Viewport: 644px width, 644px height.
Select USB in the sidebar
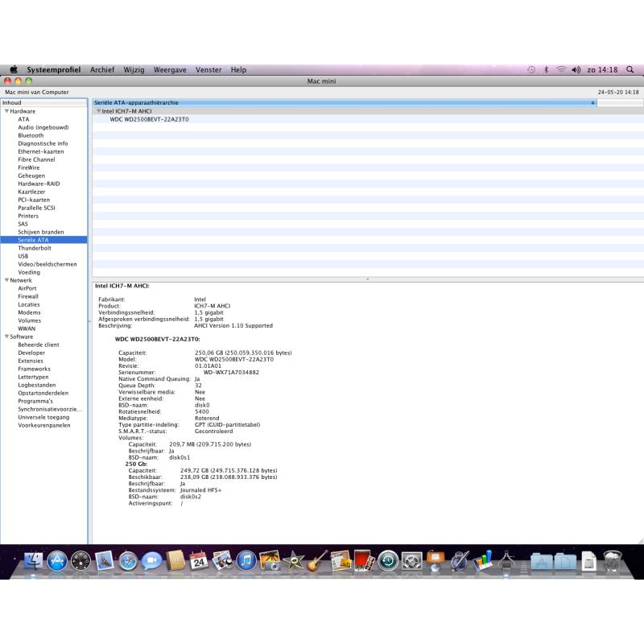click(23, 256)
